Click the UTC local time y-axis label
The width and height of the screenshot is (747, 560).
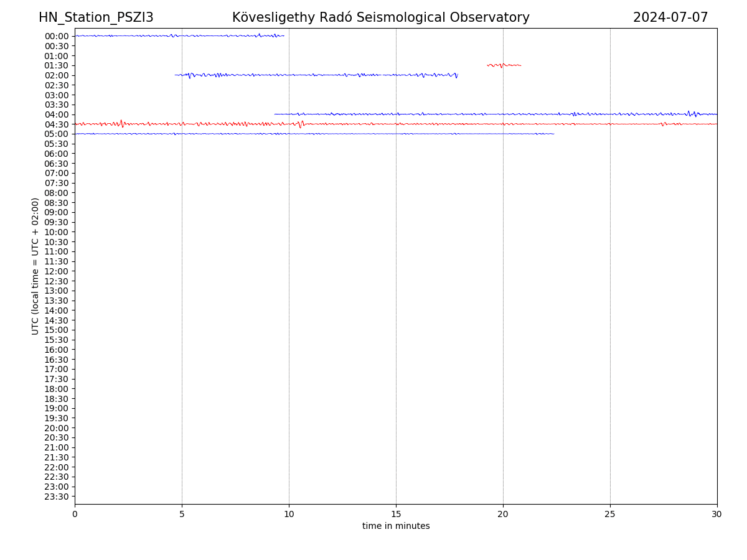coord(35,266)
